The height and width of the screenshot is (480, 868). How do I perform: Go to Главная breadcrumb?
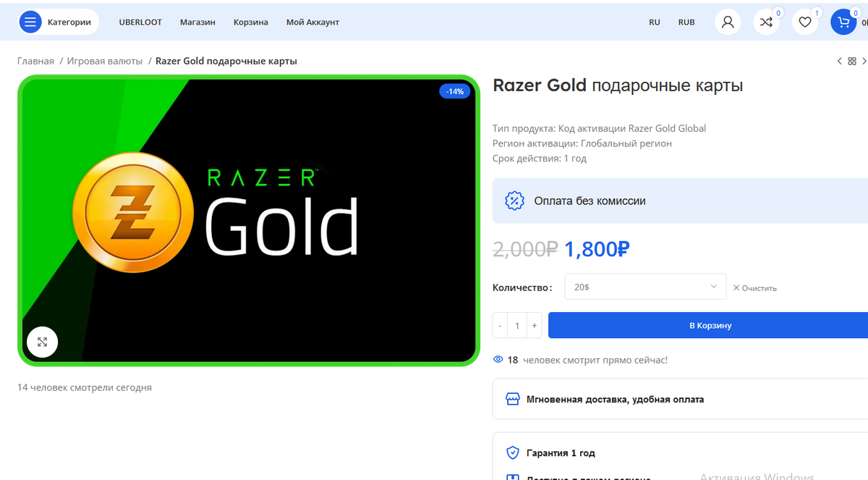point(35,61)
